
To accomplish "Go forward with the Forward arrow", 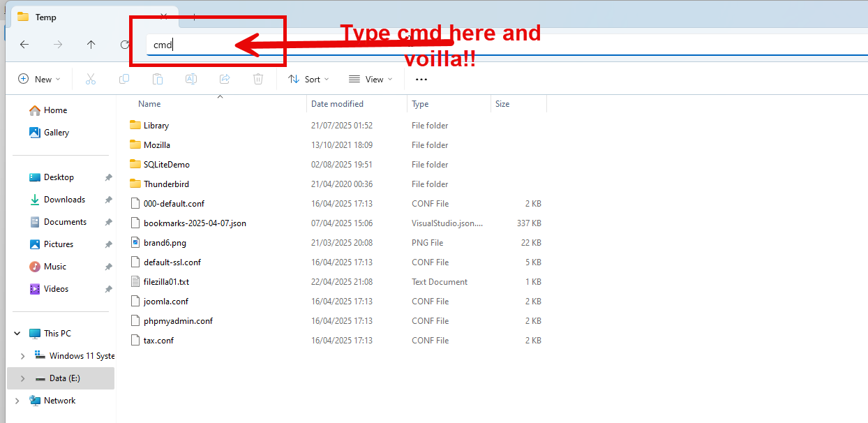I will point(58,45).
